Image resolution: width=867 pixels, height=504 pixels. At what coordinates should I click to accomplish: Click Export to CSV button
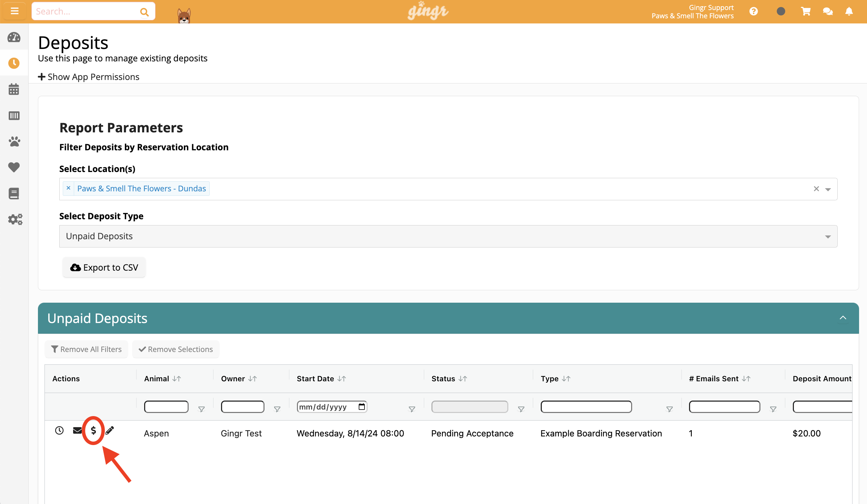point(104,267)
